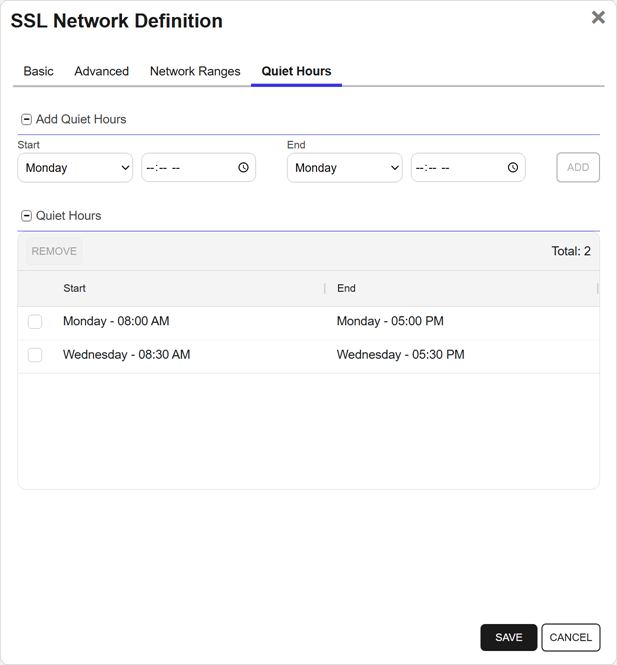This screenshot has height=665, width=617.
Task: Select the 'Wednesday - 08:30 AM' cell
Action: coord(127,355)
